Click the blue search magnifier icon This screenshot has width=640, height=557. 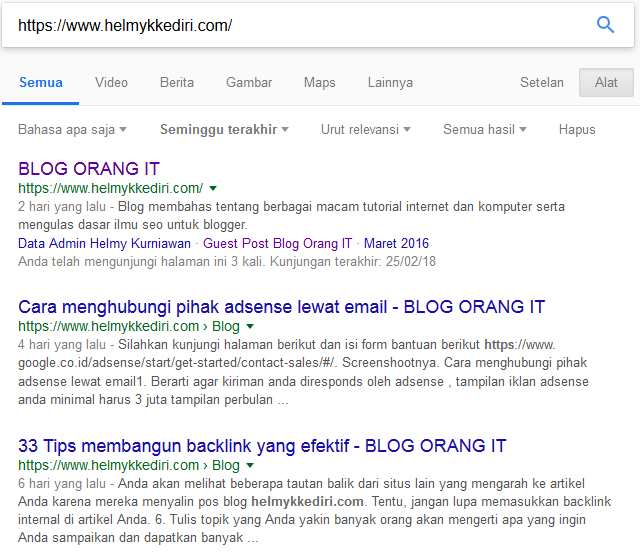pyautogui.click(x=605, y=25)
